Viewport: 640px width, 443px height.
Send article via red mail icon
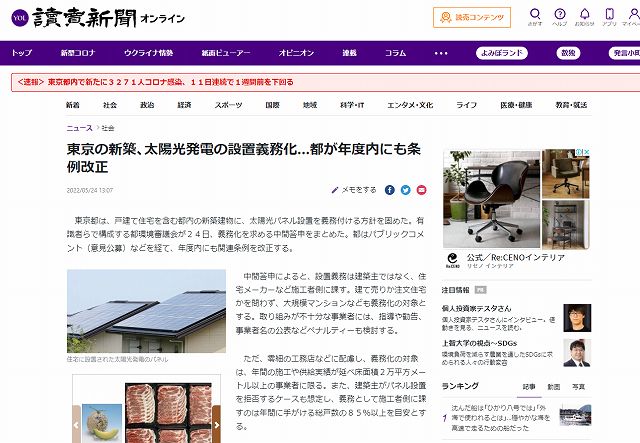click(421, 190)
